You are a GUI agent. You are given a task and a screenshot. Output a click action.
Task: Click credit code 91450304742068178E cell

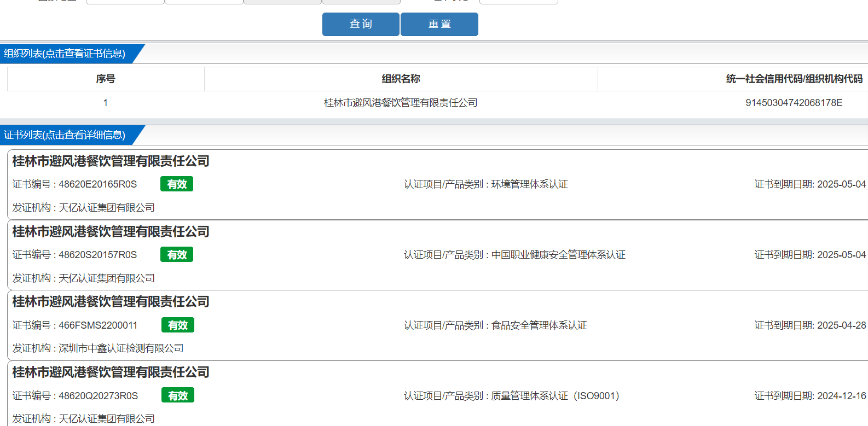click(794, 103)
